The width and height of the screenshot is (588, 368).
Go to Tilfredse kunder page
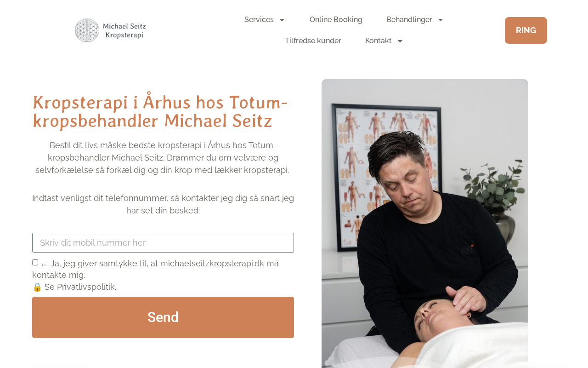[x=313, y=41]
